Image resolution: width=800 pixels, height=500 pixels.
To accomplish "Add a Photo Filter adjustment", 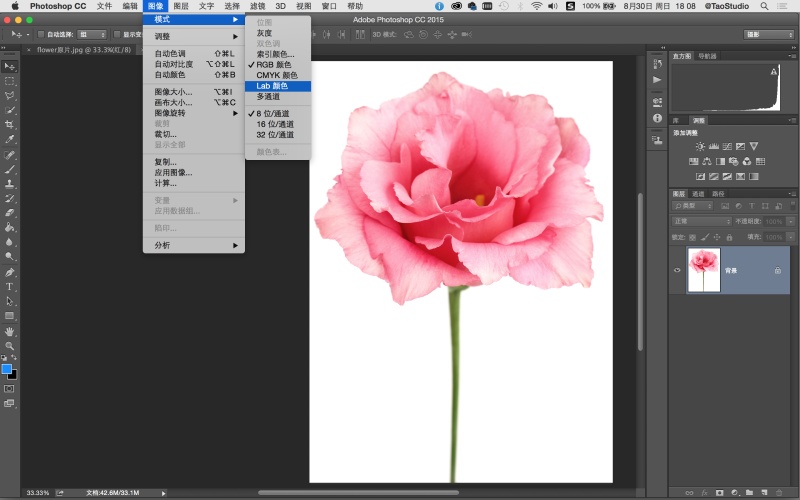I will (734, 161).
